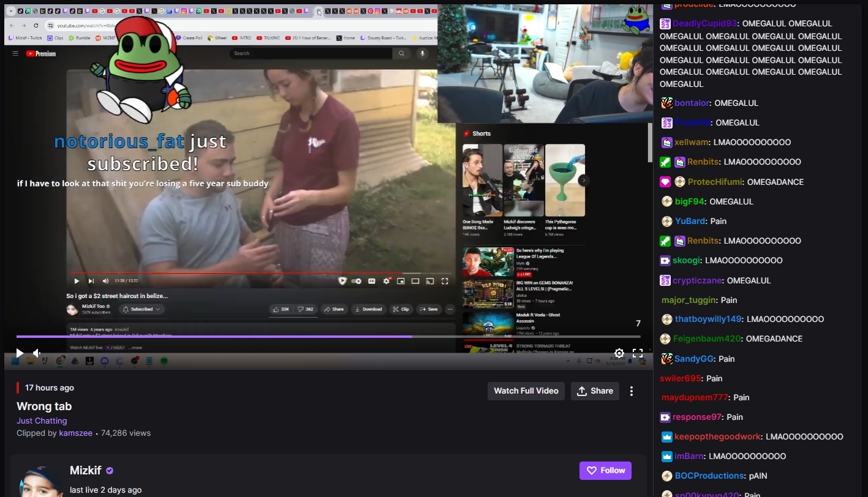
Task: Click the Chrome reload button in the video
Action: [36, 25]
